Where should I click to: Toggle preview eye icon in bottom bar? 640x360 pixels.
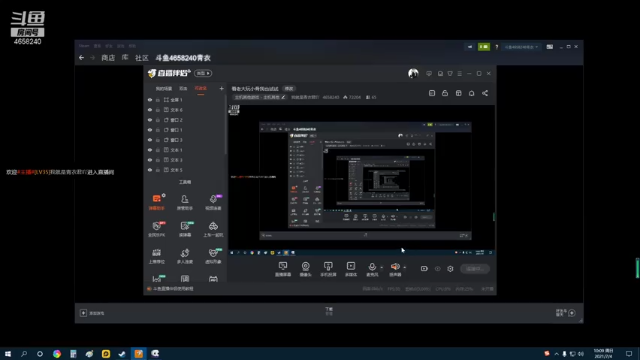(x=438, y=269)
